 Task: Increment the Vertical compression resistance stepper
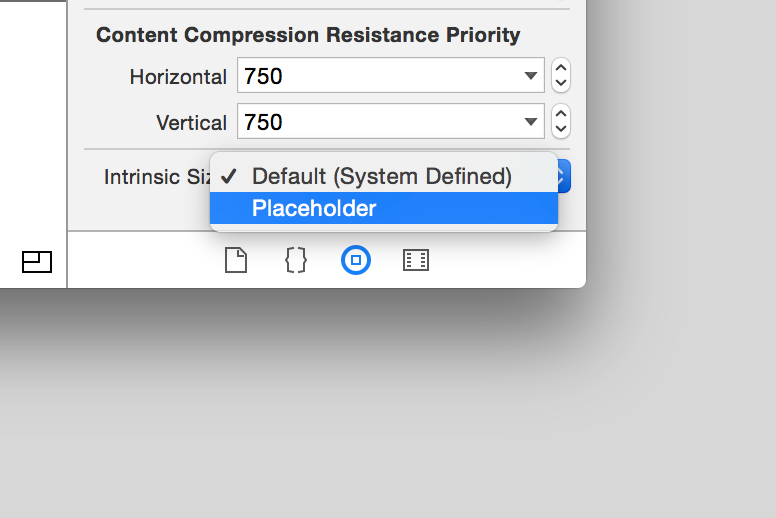tap(561, 114)
